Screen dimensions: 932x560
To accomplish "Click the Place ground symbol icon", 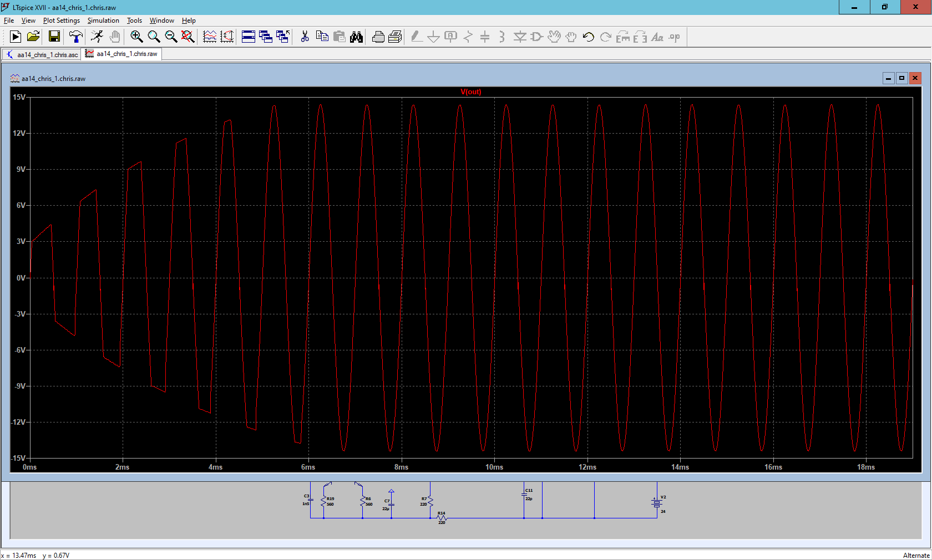I will click(434, 37).
